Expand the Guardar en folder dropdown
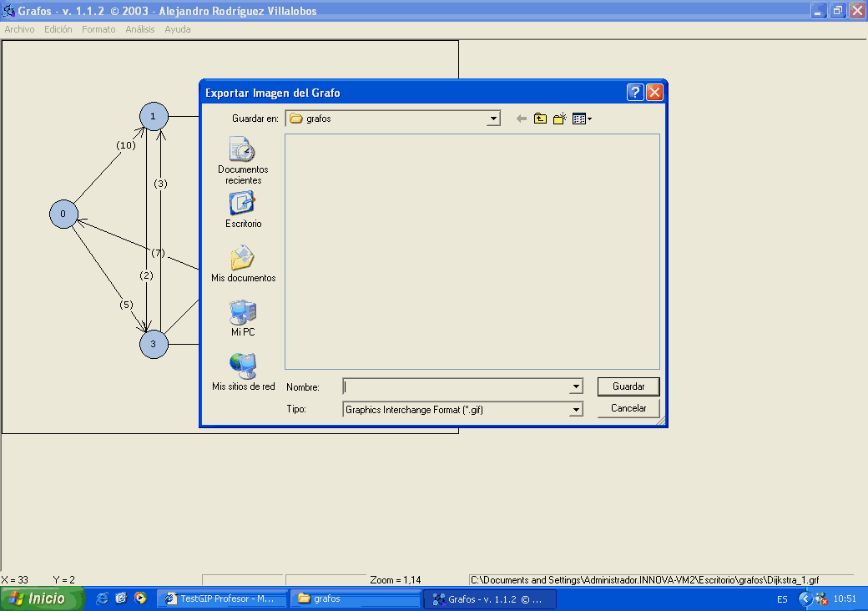 coord(493,119)
